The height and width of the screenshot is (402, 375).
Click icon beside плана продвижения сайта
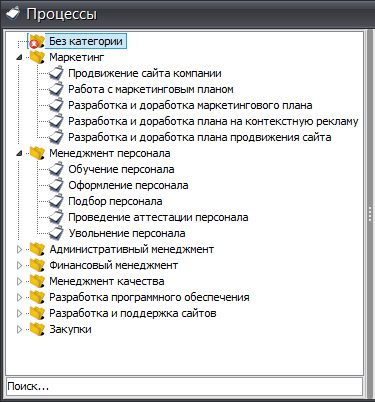pos(56,137)
